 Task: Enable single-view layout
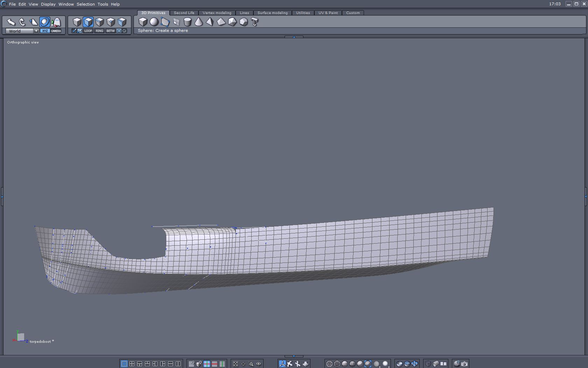pos(124,364)
